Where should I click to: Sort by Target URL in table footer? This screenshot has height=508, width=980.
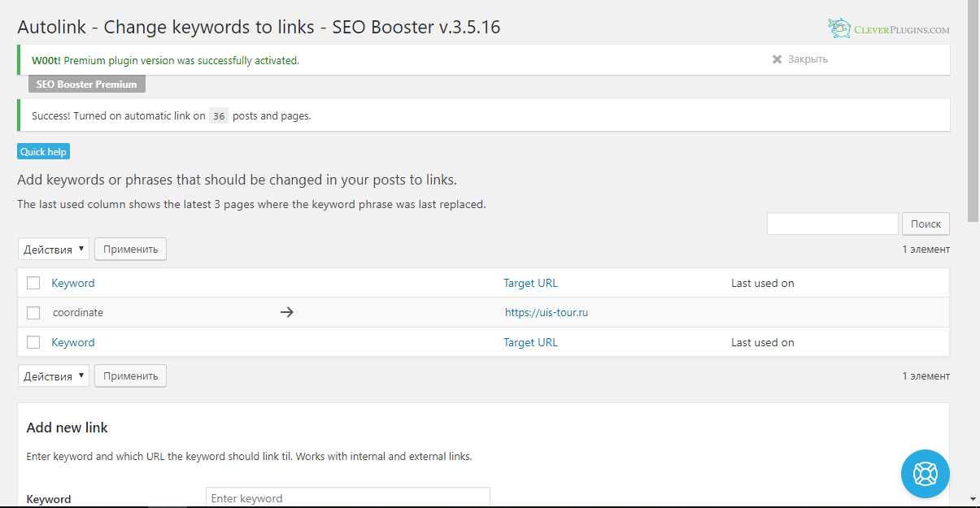[x=530, y=342]
